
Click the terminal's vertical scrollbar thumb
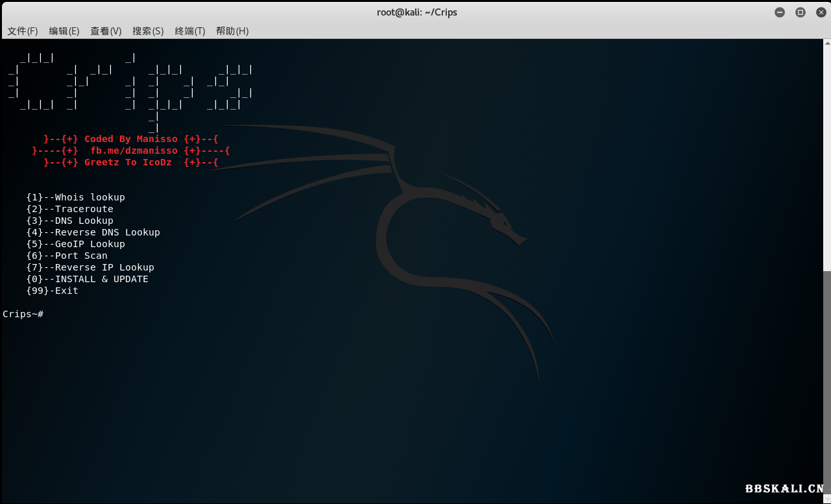coord(827,384)
